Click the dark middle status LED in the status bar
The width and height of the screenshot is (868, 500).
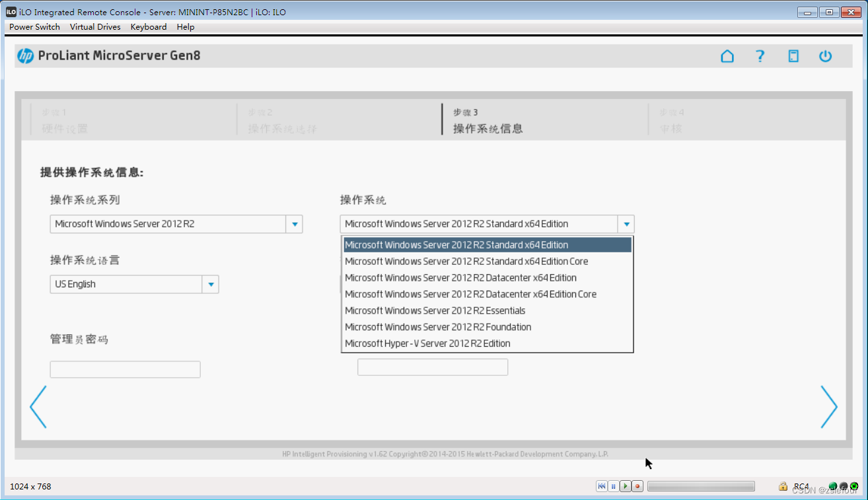[x=844, y=486]
